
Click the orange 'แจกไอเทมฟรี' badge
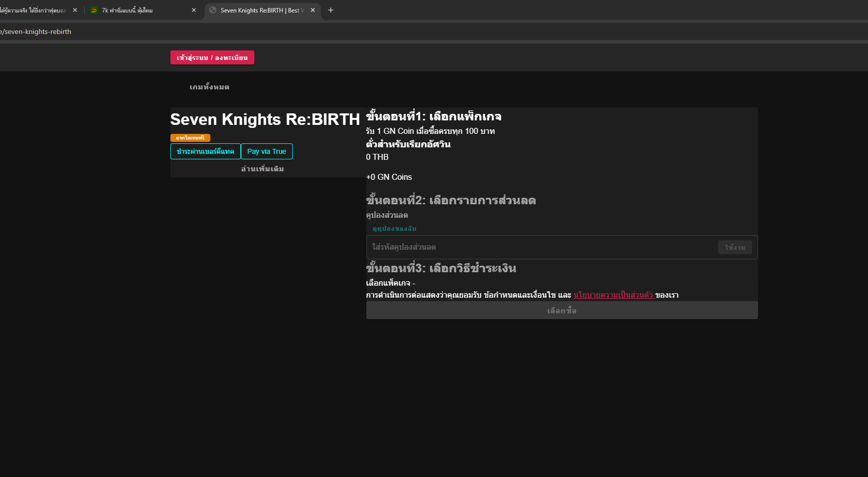coord(190,138)
